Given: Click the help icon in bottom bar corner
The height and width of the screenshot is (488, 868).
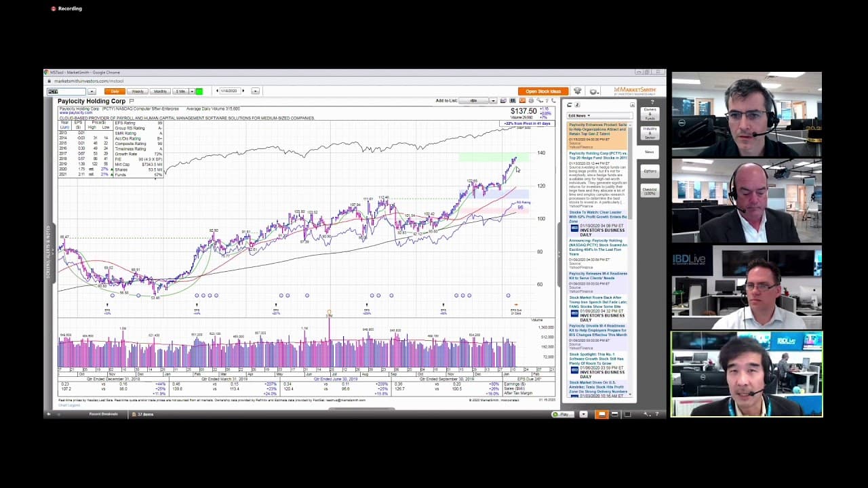Looking at the screenshot, I should click(657, 413).
